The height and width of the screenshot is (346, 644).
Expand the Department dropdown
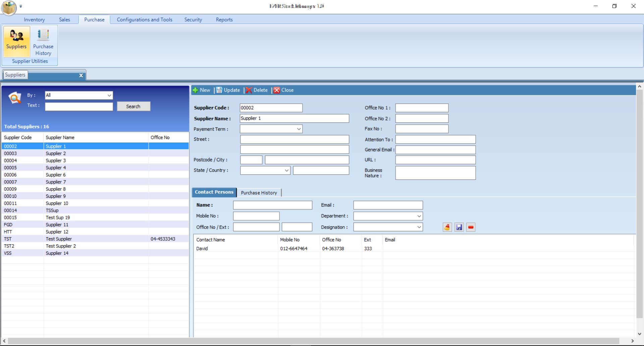tap(419, 216)
